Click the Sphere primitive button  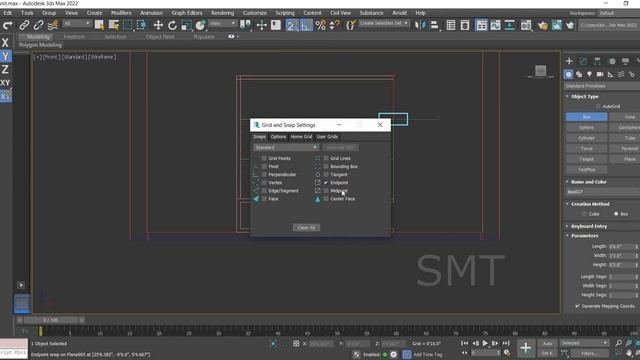[587, 127]
